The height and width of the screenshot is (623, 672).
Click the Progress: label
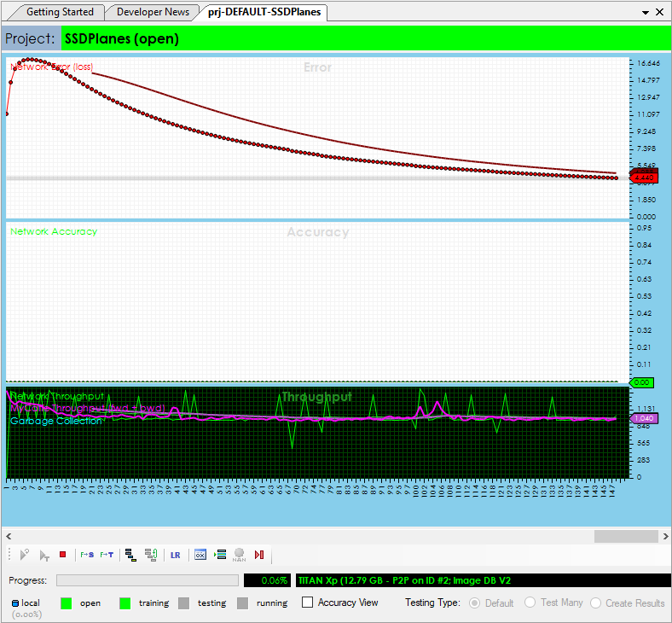(x=28, y=580)
